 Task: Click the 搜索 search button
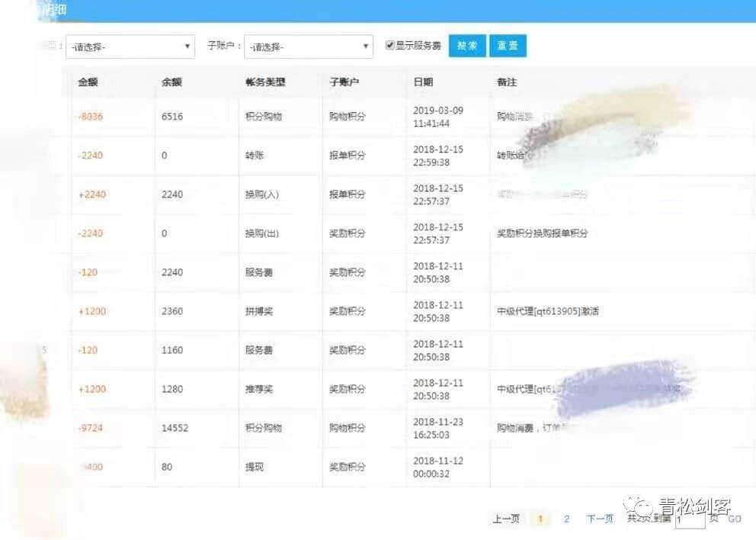(467, 46)
